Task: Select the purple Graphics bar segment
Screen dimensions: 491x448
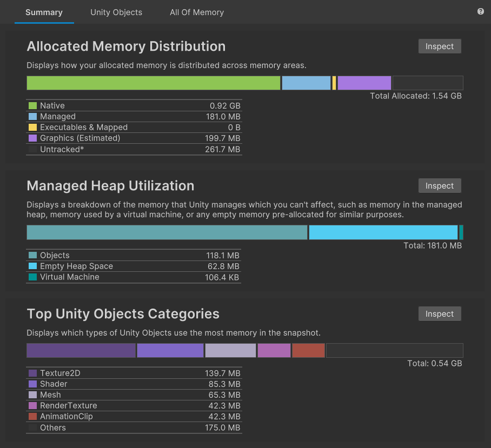Action: click(x=364, y=83)
